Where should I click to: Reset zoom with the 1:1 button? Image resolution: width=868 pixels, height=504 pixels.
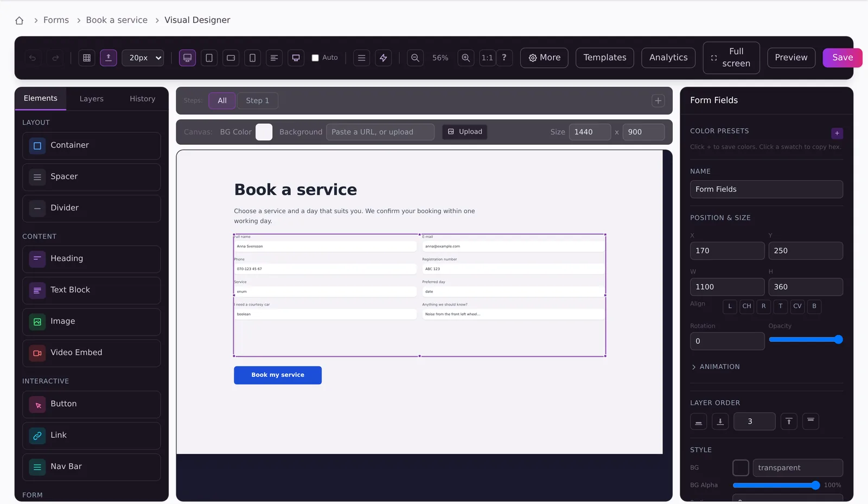pyautogui.click(x=487, y=58)
